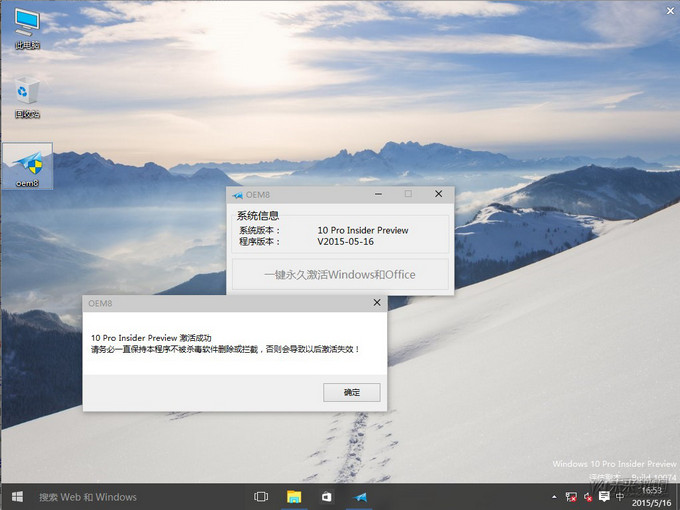This screenshot has width=680, height=510.
Task: Open Task View from the taskbar
Action: tap(261, 497)
